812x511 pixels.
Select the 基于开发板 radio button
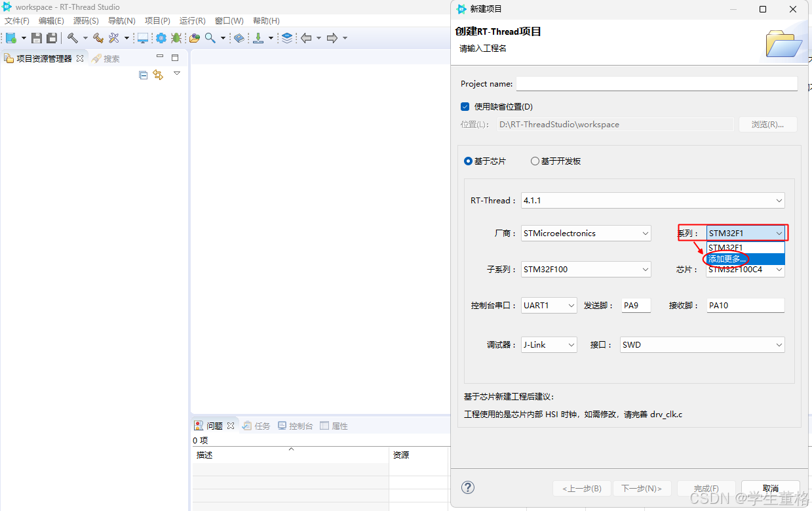pos(535,161)
